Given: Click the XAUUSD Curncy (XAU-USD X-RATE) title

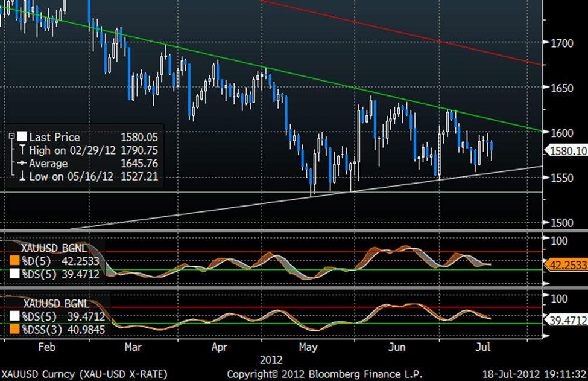Looking at the screenshot, I should pyautogui.click(x=84, y=374).
